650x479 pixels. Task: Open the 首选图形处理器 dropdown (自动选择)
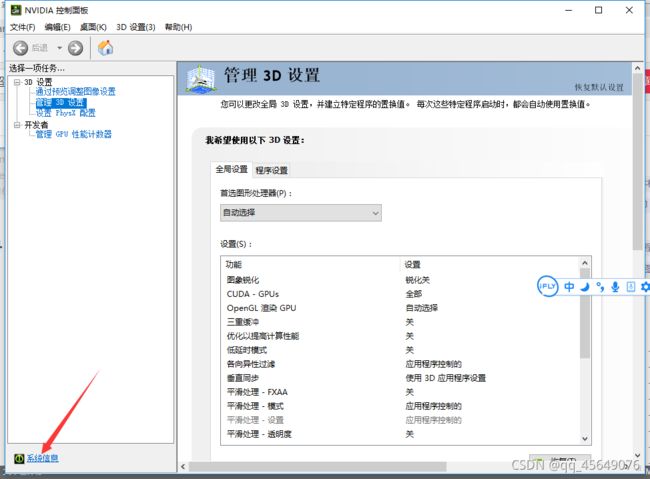coord(301,213)
